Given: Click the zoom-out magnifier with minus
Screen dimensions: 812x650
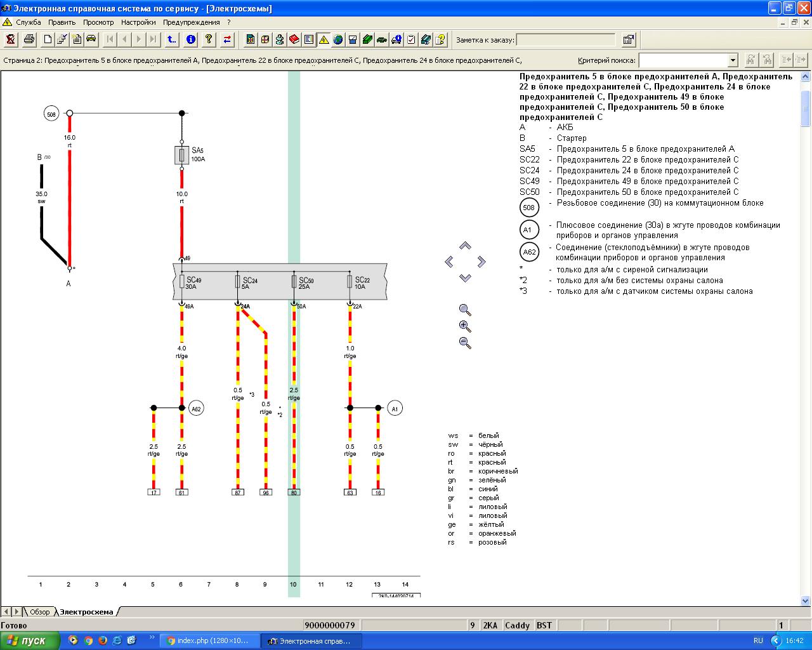Looking at the screenshot, I should click(x=465, y=343).
